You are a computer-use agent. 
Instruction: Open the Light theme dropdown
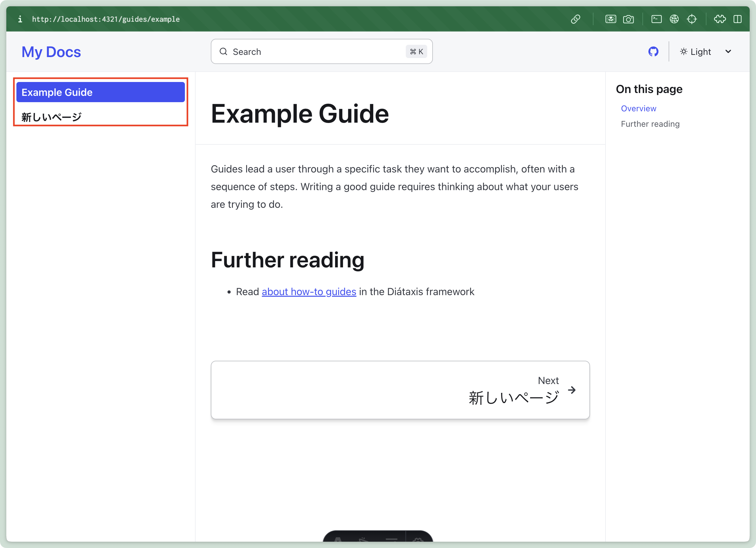point(705,52)
